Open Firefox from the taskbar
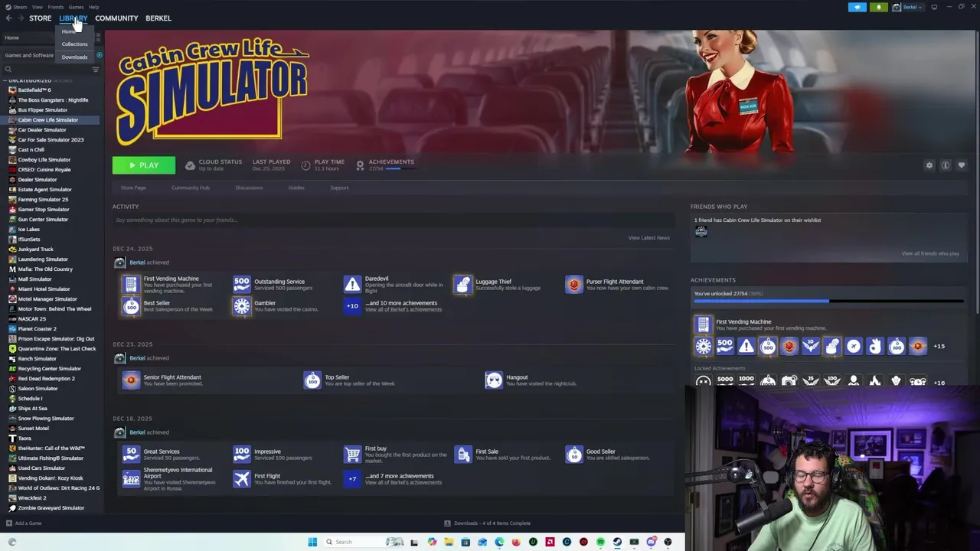This screenshot has width=980, height=551. (516, 542)
